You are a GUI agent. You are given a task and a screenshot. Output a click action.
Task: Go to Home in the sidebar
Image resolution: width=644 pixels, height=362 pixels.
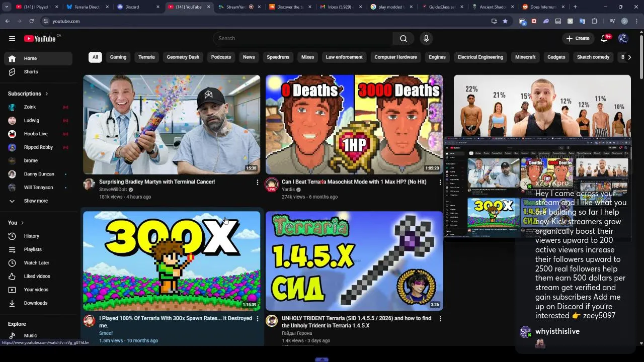pyautogui.click(x=38, y=58)
